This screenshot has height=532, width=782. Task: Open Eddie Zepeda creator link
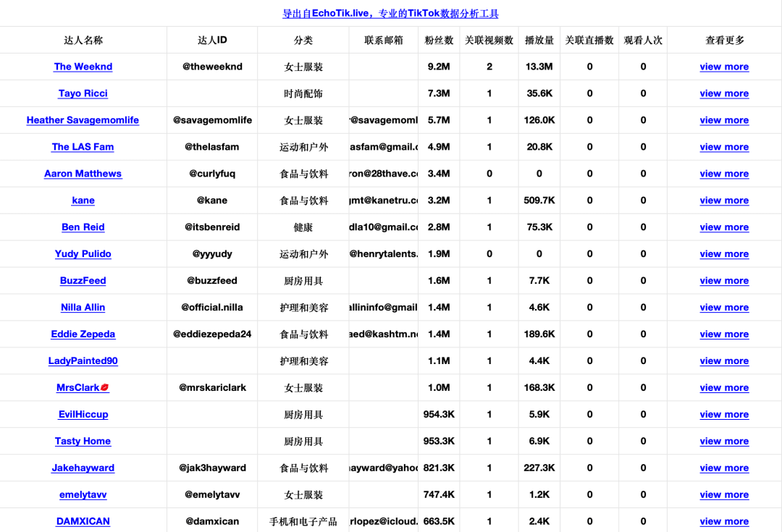pyautogui.click(x=83, y=334)
